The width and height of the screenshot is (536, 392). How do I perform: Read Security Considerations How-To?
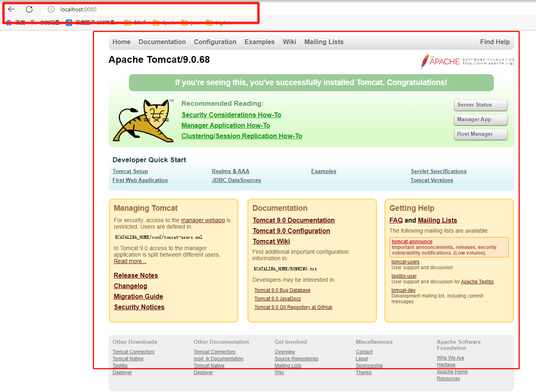232,115
